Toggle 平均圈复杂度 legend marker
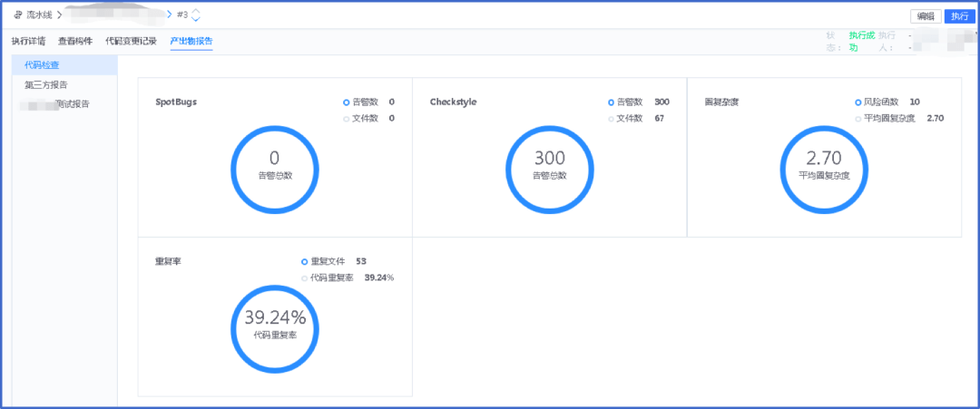The width and height of the screenshot is (980, 409). [858, 119]
